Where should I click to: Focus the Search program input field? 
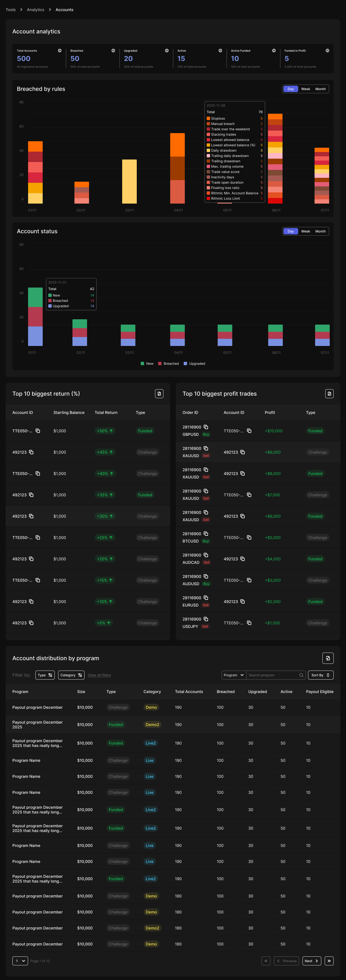[273, 675]
